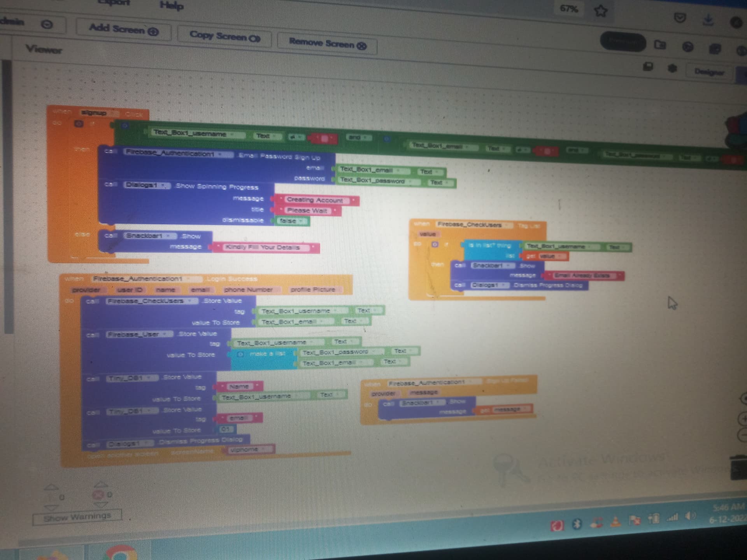This screenshot has height=560, width=747.
Task: Open the gear on the make a list block
Action: 240,354
